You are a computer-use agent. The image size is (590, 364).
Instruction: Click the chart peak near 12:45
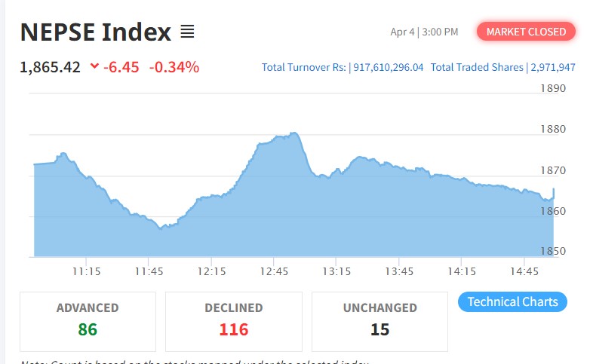click(x=293, y=134)
